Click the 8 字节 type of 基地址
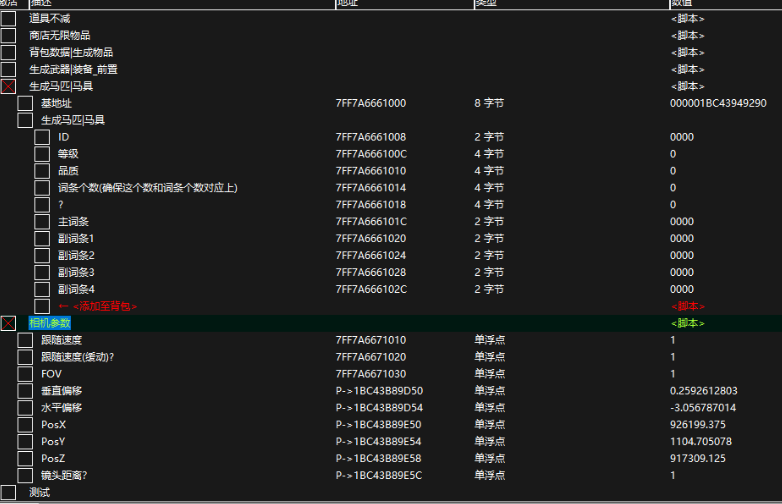The height and width of the screenshot is (504, 782). [490, 103]
